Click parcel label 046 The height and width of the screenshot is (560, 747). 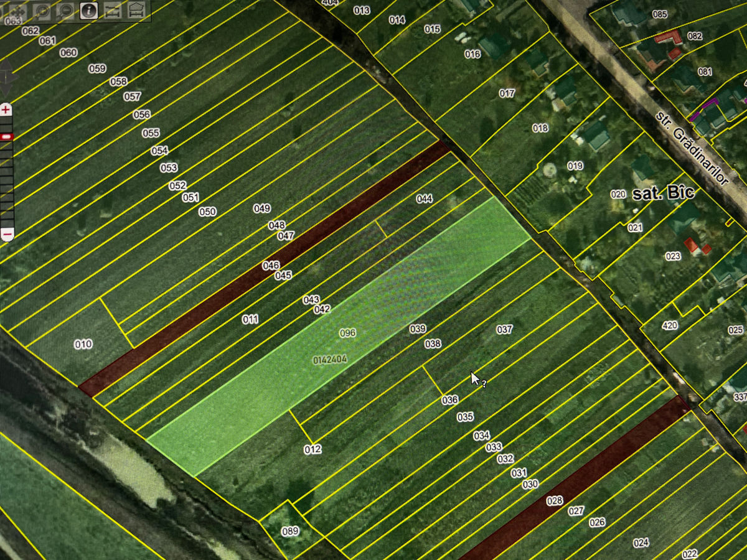click(271, 265)
